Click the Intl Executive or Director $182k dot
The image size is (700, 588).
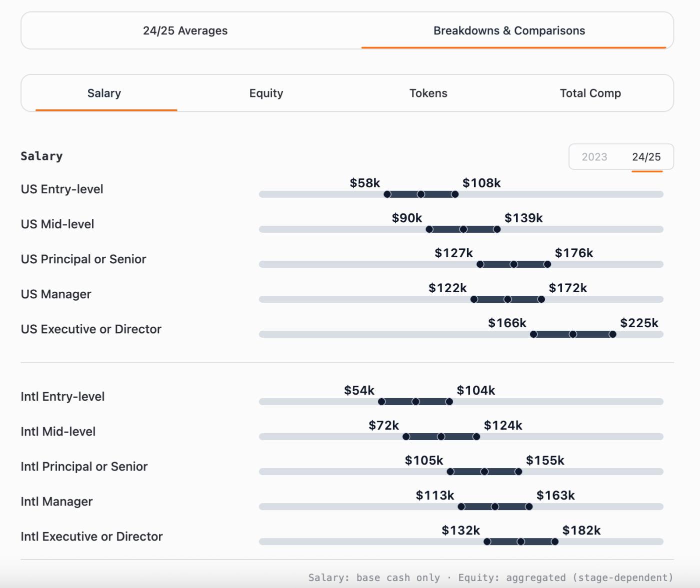click(x=555, y=542)
